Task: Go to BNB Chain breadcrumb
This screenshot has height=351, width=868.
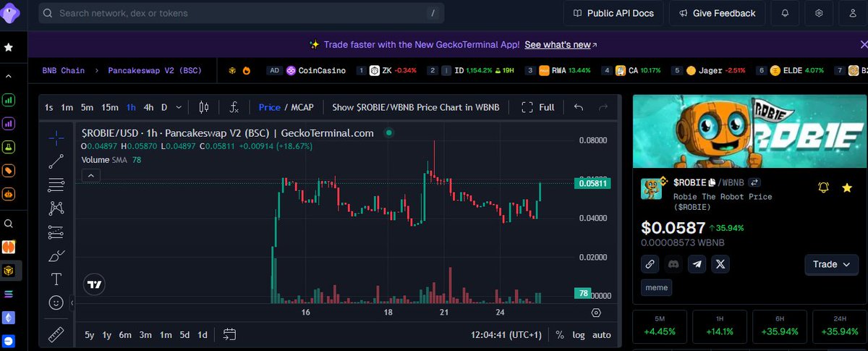Action: click(63, 70)
